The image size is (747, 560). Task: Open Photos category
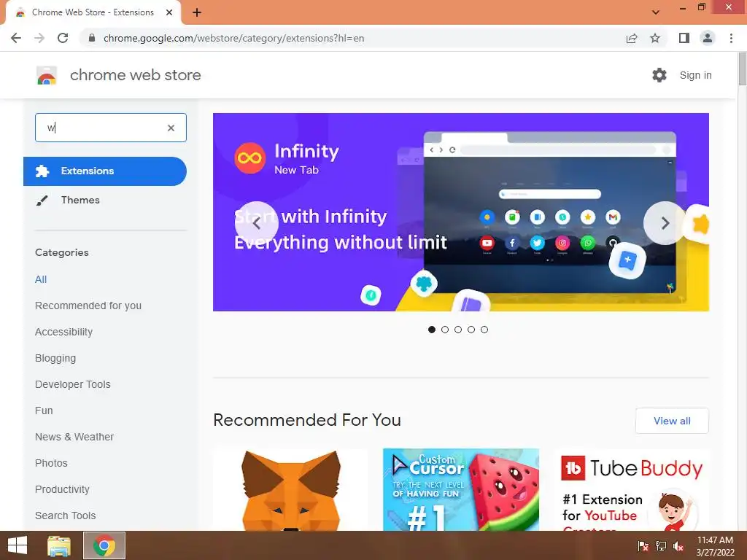pos(52,463)
